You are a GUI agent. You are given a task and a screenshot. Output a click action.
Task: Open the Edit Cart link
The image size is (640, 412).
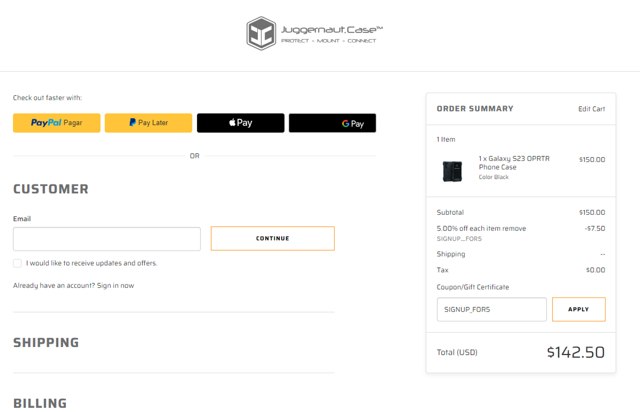click(591, 109)
